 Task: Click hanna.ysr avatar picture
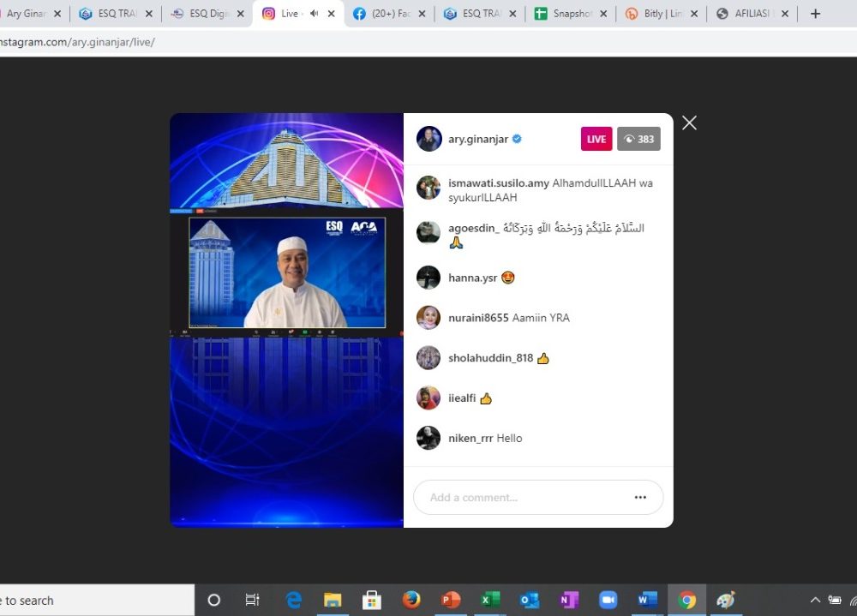428,278
